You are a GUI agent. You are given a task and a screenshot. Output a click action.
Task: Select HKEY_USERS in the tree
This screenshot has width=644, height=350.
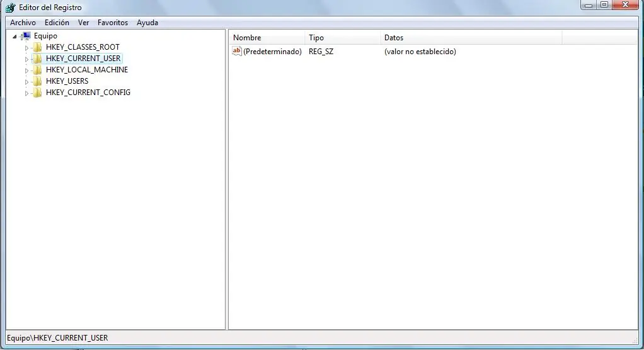click(67, 81)
